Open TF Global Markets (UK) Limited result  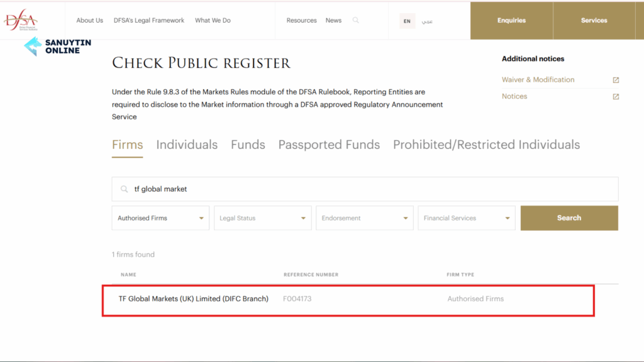pyautogui.click(x=194, y=299)
